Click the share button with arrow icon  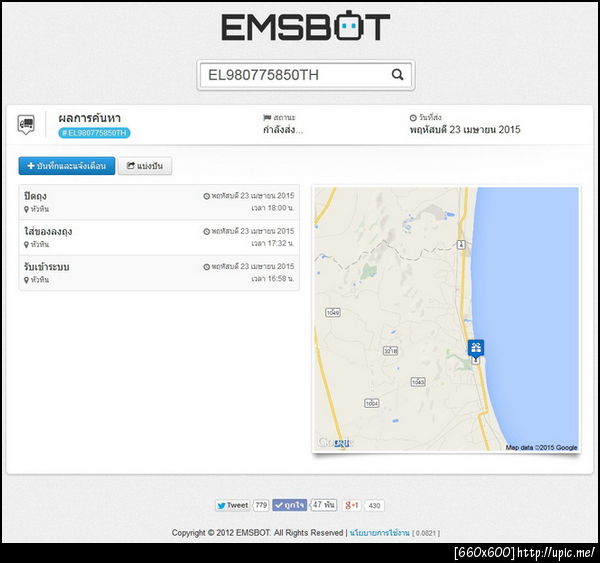pyautogui.click(x=145, y=166)
